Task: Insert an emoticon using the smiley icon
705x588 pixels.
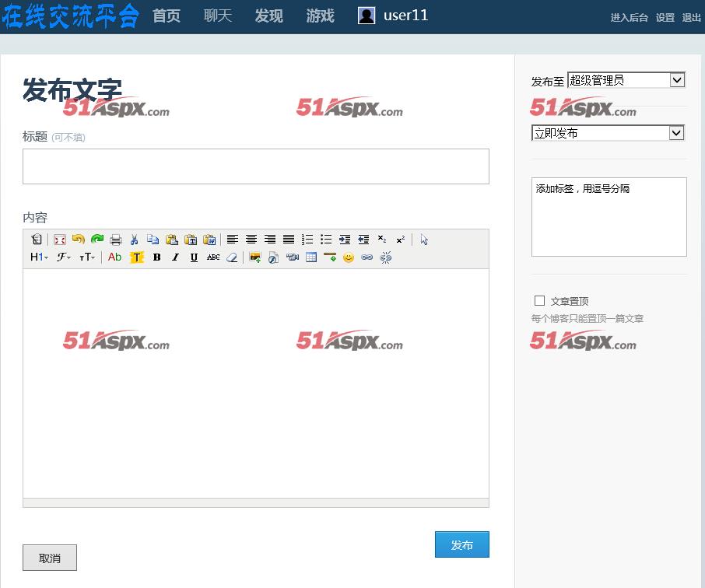Action: click(348, 257)
